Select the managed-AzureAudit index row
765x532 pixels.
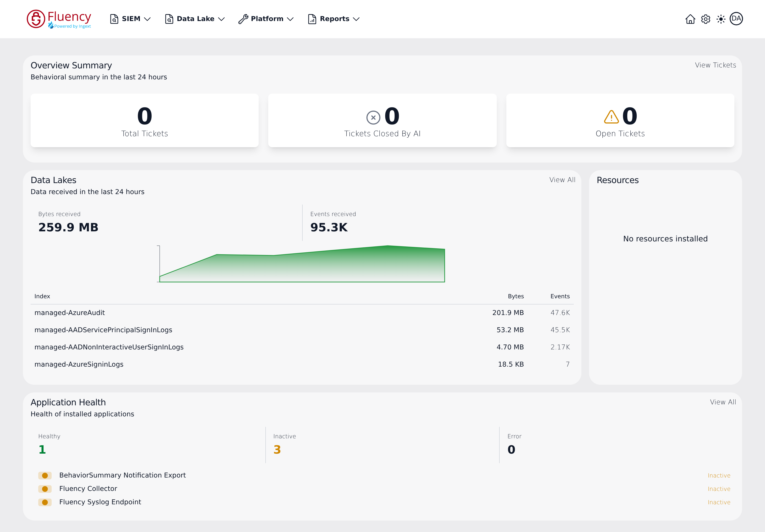coord(302,312)
